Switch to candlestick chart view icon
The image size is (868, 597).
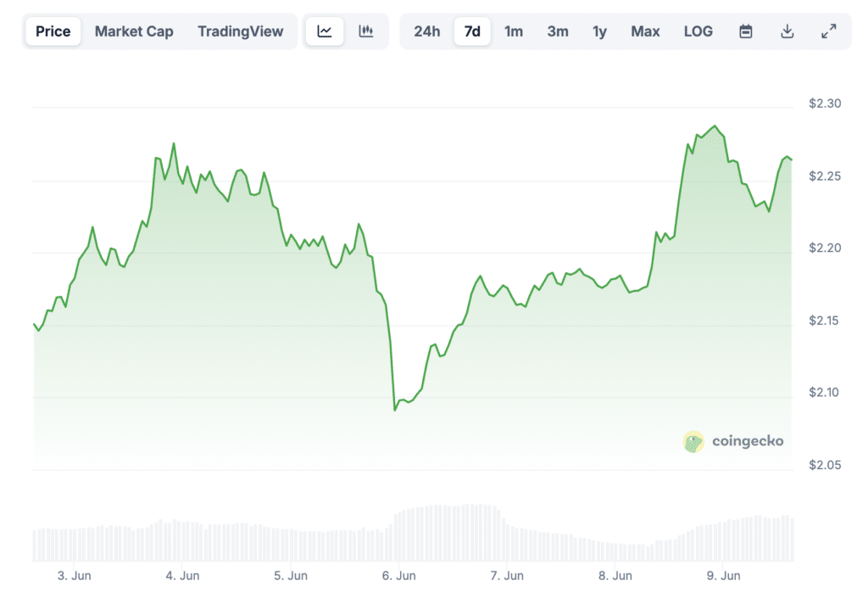[x=366, y=31]
